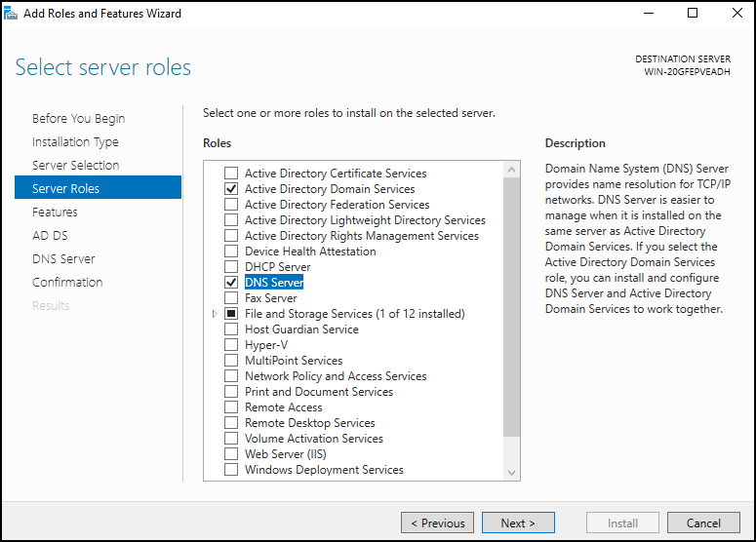The width and height of the screenshot is (756, 542).
Task: Select Windows Deployment Services label
Action: [x=324, y=469]
